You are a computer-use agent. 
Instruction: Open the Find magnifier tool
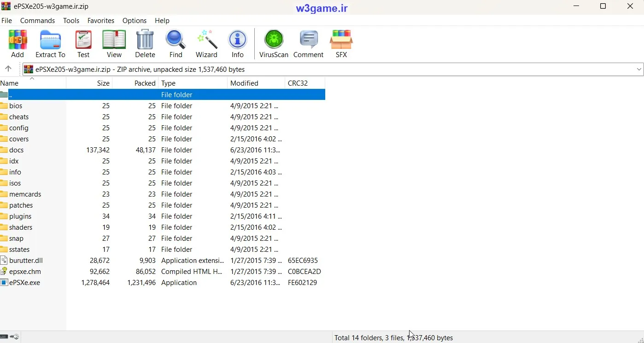click(x=176, y=40)
